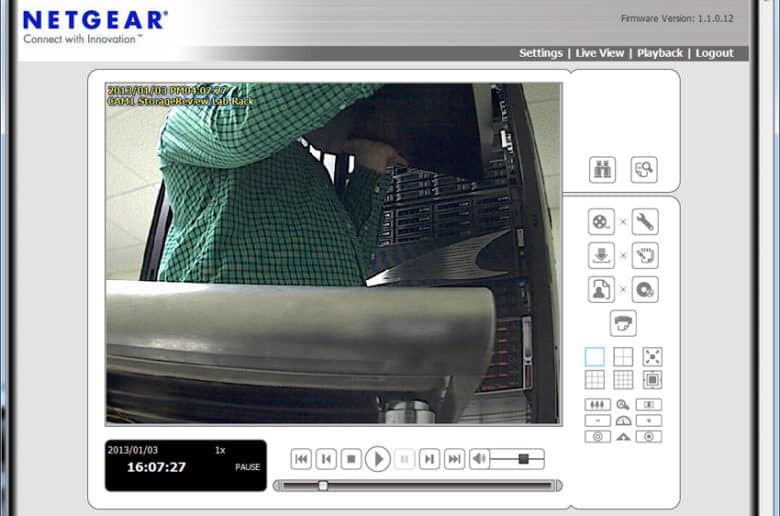Open the wrench tool icon
Image resolution: width=780 pixels, height=516 pixels.
pos(645,221)
